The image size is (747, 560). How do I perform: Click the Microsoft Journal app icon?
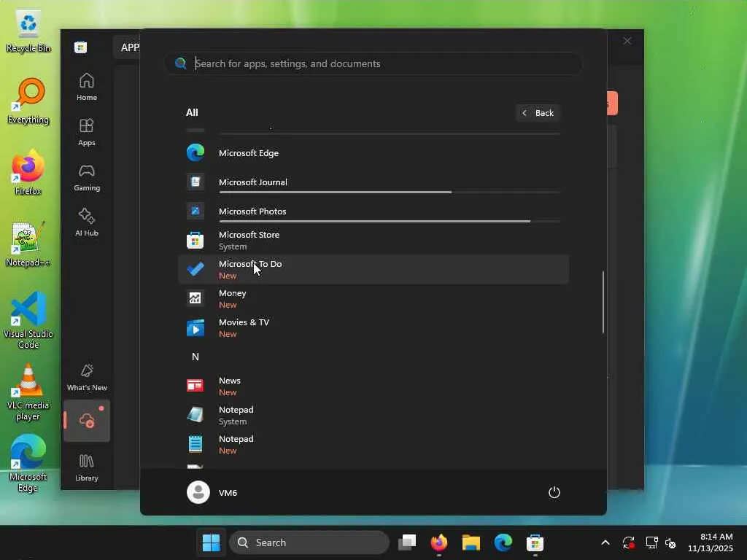(196, 182)
